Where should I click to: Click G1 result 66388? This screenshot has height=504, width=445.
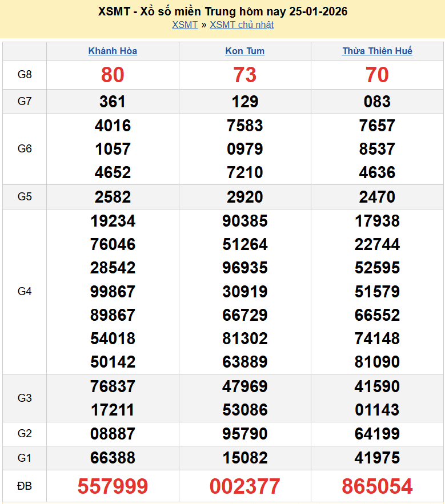[x=113, y=458]
